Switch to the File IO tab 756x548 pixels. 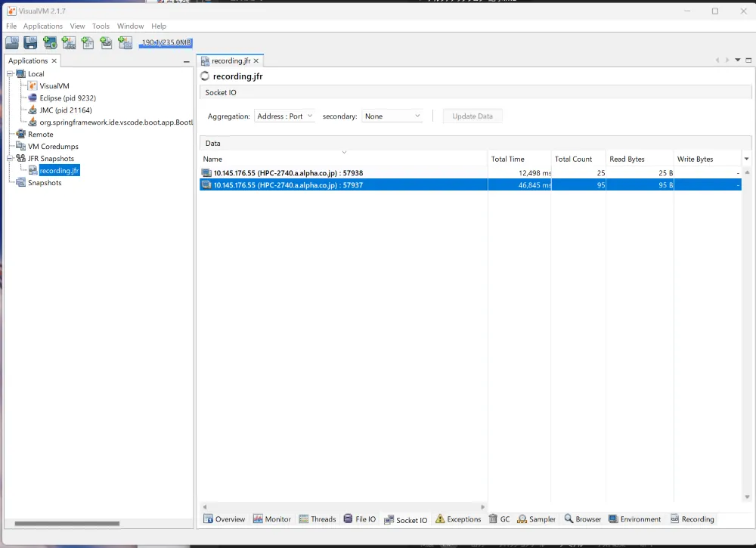tap(360, 519)
